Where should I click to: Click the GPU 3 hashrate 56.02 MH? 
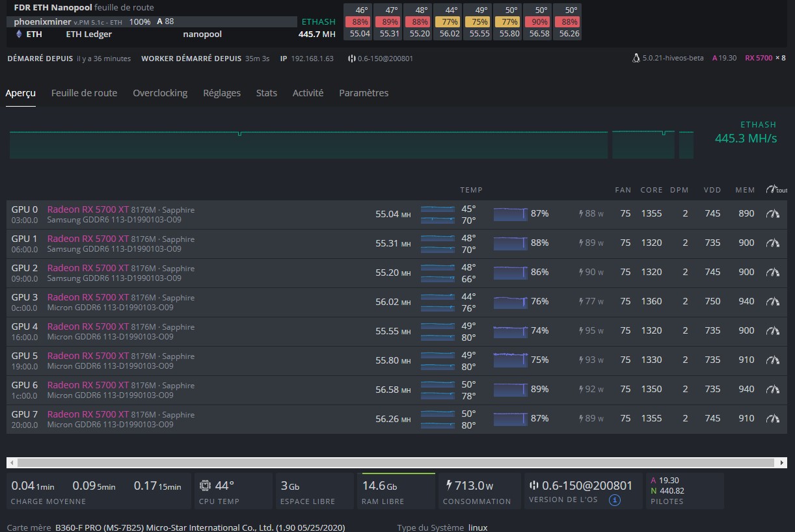point(393,301)
